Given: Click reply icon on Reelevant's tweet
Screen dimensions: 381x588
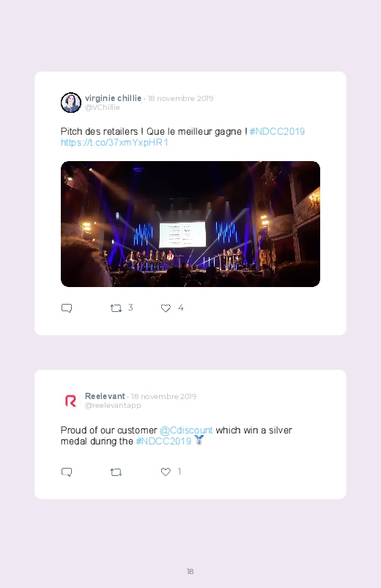Looking at the screenshot, I should [67, 472].
